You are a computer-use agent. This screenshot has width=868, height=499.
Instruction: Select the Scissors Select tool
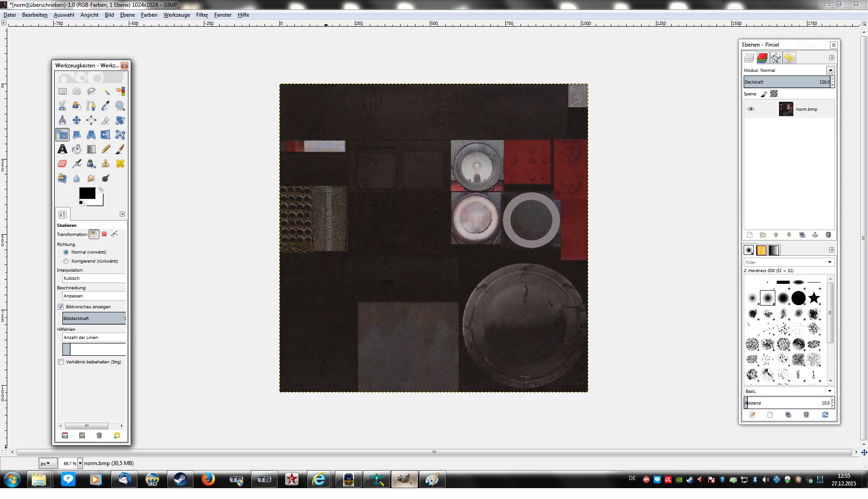pos(62,106)
